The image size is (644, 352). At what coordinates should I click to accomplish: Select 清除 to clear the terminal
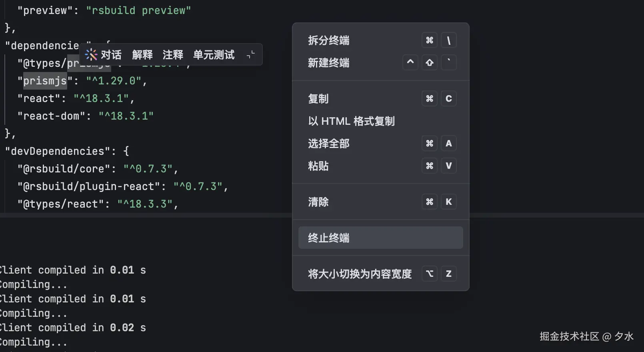380,202
